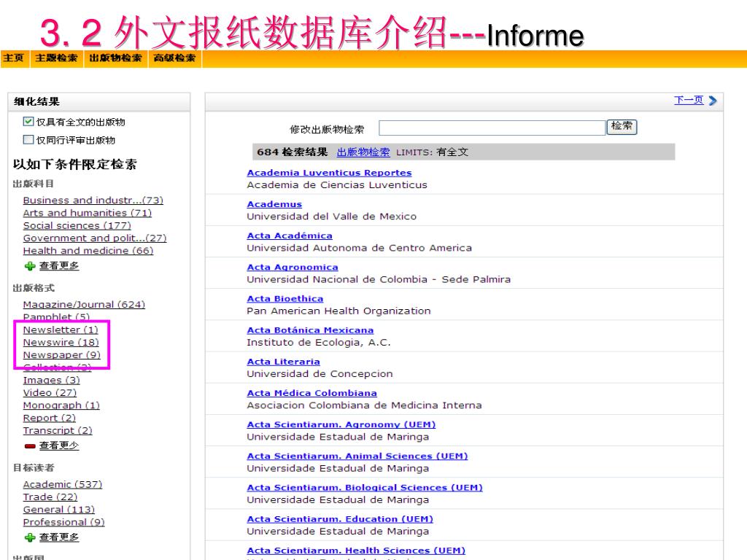The width and height of the screenshot is (747, 560).
Task: Click text Universidad de Concepcion
Action: (x=320, y=374)
